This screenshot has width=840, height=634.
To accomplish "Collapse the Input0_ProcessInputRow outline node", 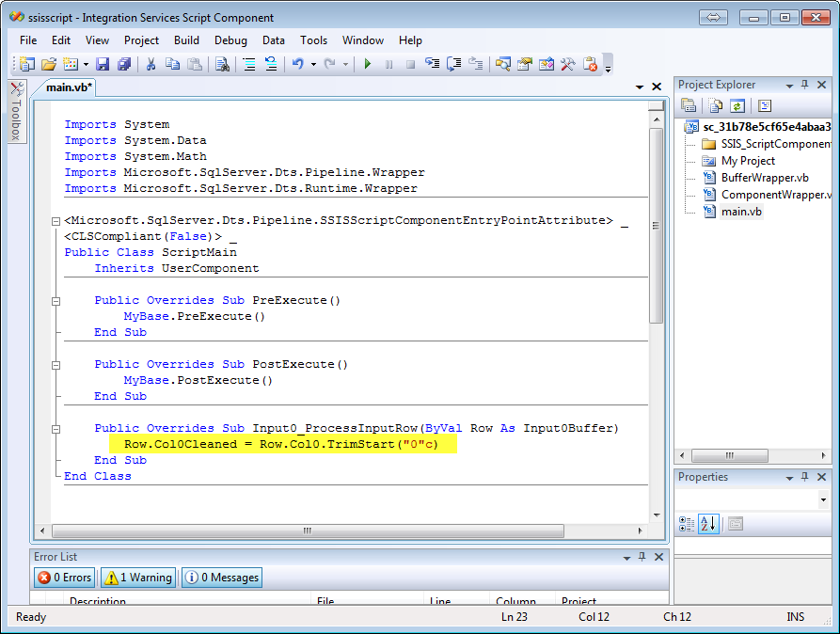I will (x=55, y=429).
